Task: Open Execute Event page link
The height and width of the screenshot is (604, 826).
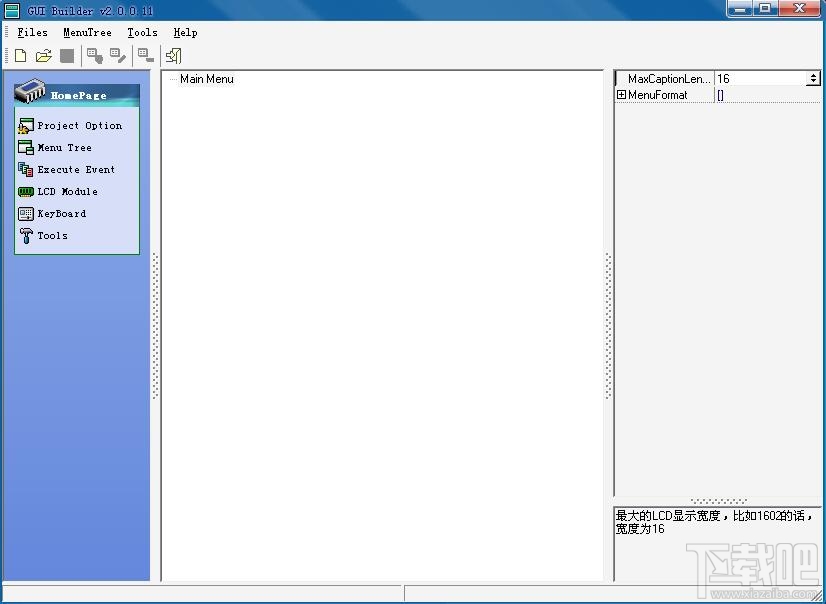Action: (76, 170)
